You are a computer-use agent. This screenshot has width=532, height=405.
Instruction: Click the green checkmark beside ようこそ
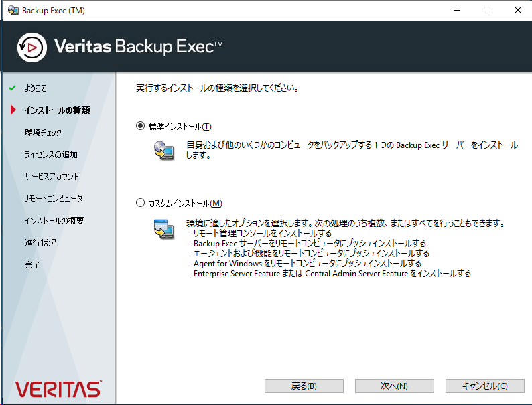[13, 88]
